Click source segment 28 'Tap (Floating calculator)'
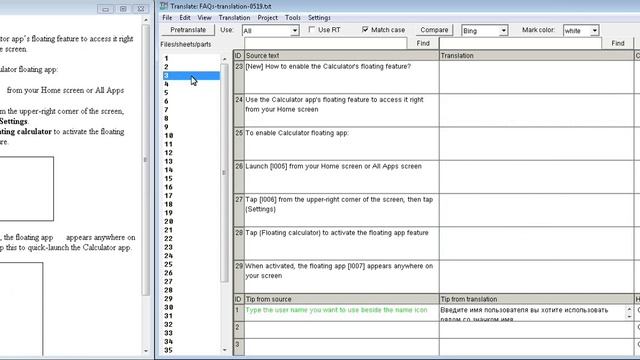 (342, 243)
